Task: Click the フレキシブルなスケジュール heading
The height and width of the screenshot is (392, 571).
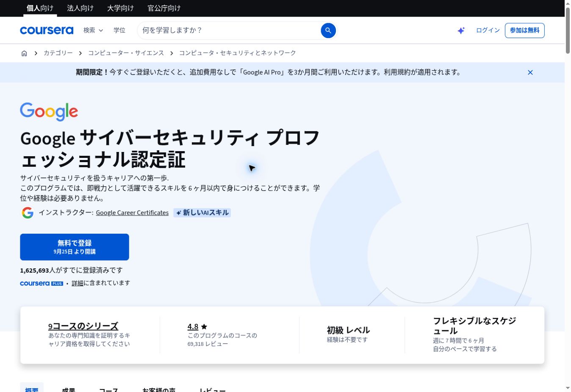Action: tap(474, 326)
